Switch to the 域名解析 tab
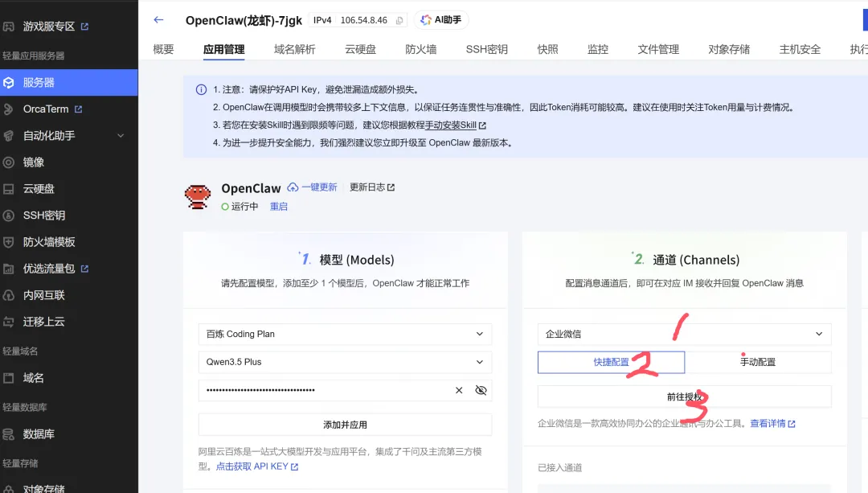 point(294,49)
